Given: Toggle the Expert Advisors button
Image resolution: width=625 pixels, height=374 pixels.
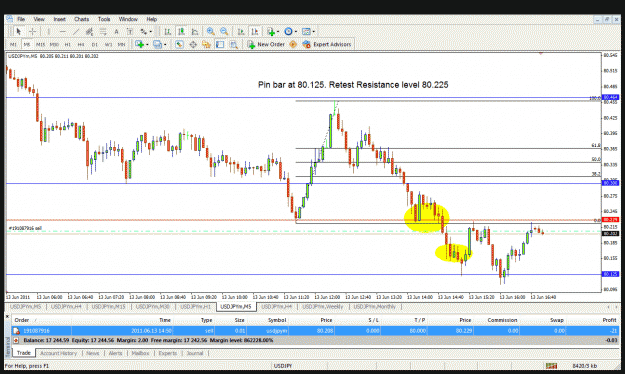Looking at the screenshot, I should point(327,44).
